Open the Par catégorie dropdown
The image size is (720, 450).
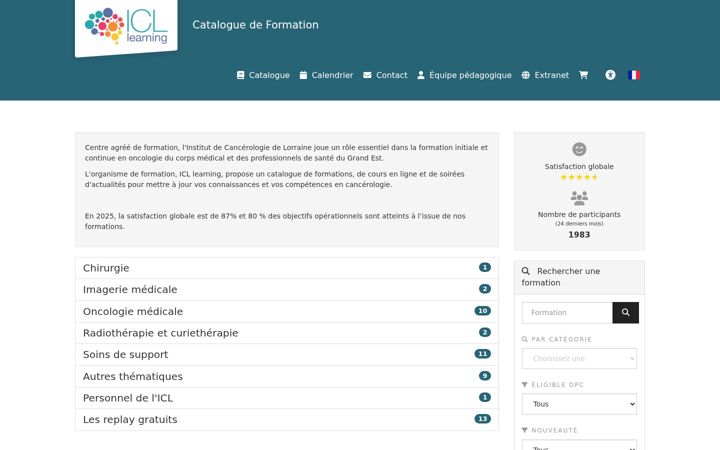point(579,359)
